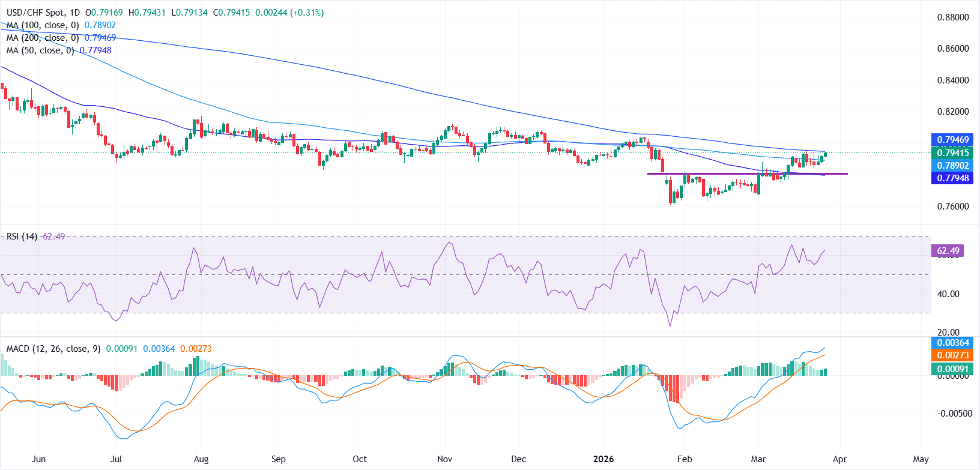Click the green 0.00091 histogram value tag

point(952,369)
